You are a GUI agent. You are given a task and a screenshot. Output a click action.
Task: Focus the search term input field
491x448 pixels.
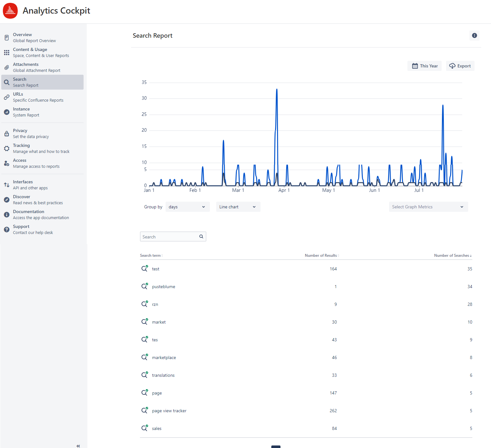[x=169, y=237]
